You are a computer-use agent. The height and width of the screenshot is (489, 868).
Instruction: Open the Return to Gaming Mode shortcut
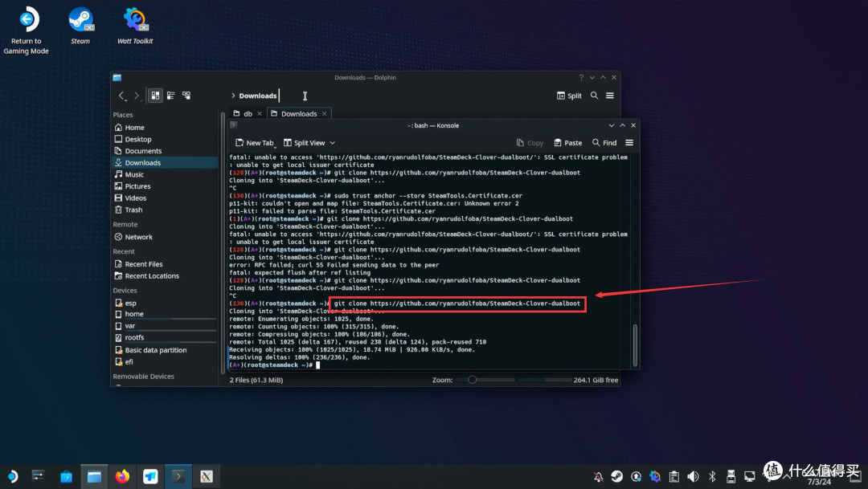point(26,31)
